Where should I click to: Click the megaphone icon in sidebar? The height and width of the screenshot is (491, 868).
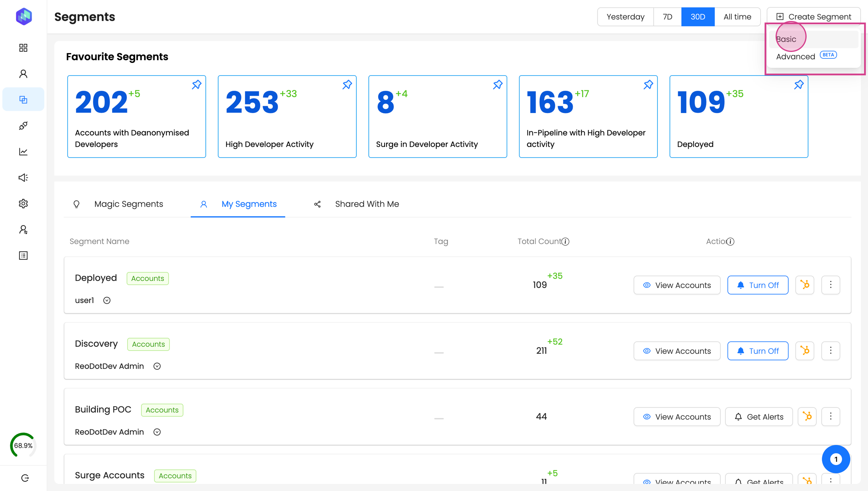tap(23, 178)
